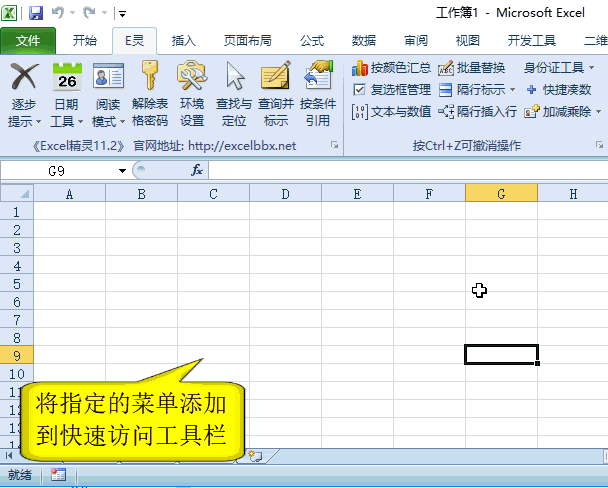Click the 阅读模式 card icon
The width and height of the screenshot is (608, 488).
(108, 76)
